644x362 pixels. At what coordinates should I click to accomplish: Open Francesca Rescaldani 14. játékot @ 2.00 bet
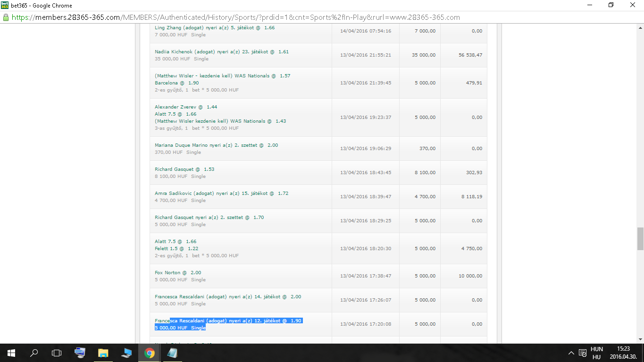(x=228, y=297)
